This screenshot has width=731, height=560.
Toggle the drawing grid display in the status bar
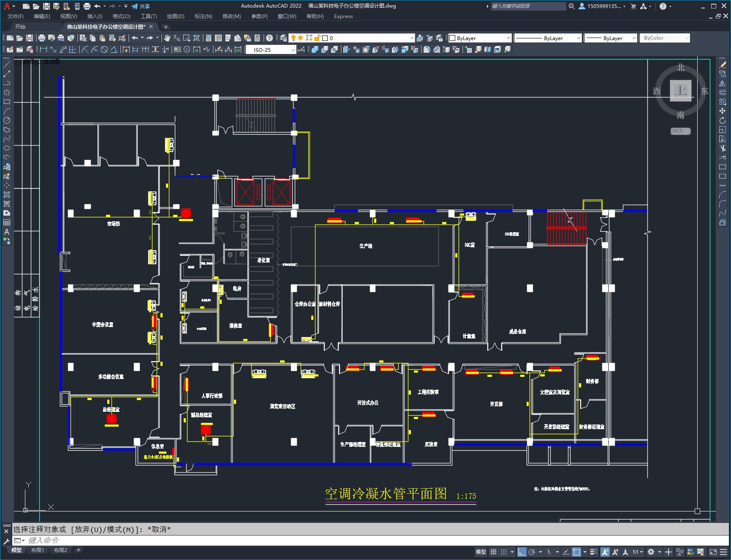click(x=493, y=552)
